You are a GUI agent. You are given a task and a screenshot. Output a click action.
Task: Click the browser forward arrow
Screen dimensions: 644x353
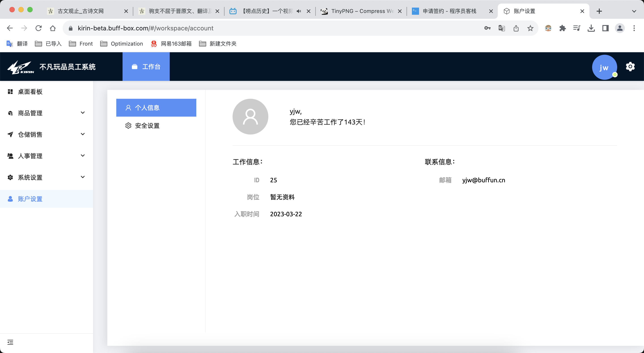click(x=24, y=28)
